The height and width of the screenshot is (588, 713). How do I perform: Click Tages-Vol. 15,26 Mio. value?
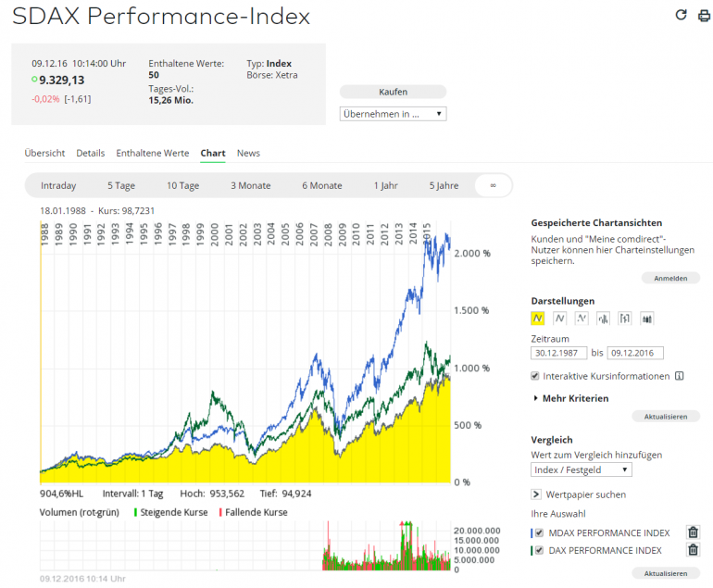[171, 101]
